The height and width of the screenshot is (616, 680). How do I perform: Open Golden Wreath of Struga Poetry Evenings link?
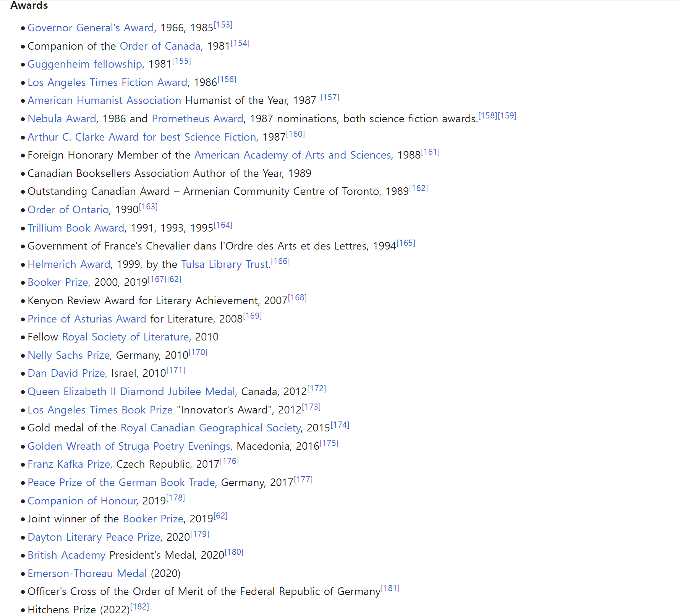tap(129, 446)
